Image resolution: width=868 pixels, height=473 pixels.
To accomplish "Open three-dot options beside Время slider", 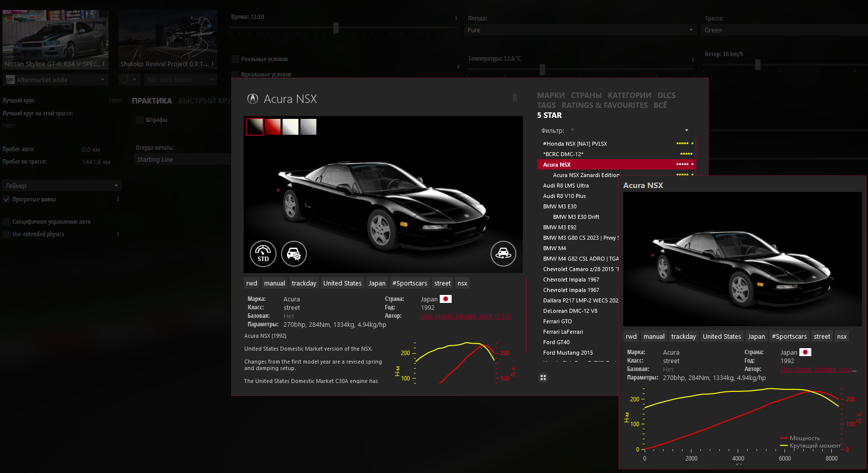I will pos(456,17).
